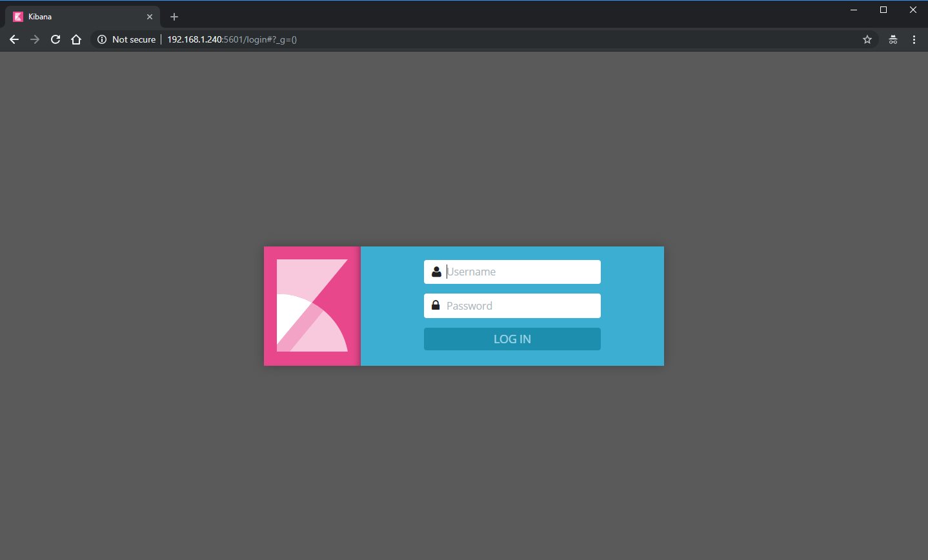Minimize the browser window
The image size is (928, 560).
[854, 10]
